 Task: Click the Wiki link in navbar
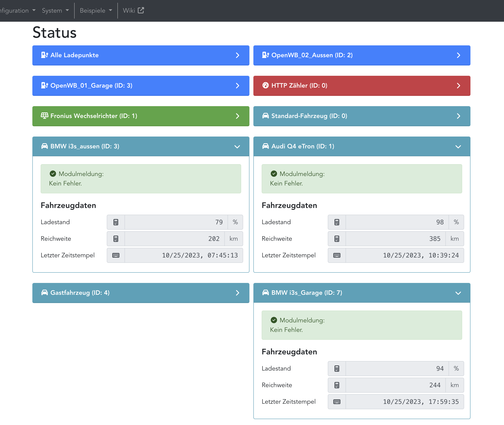[x=129, y=10]
